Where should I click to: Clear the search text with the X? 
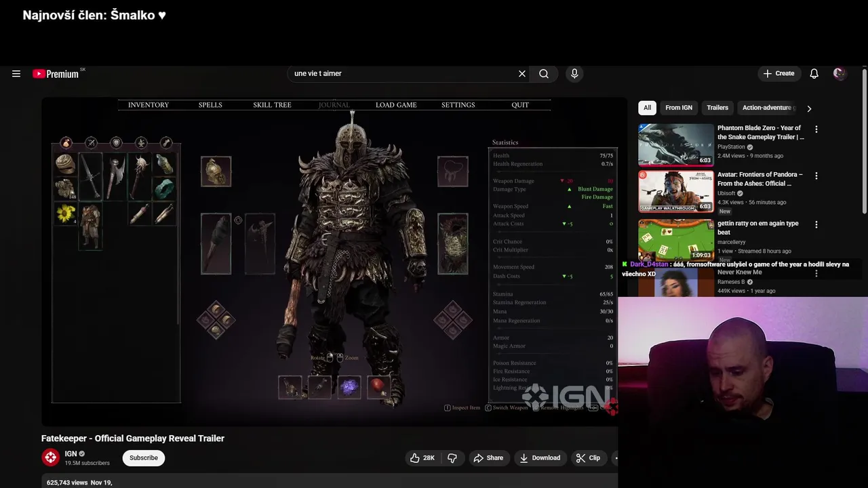click(522, 74)
